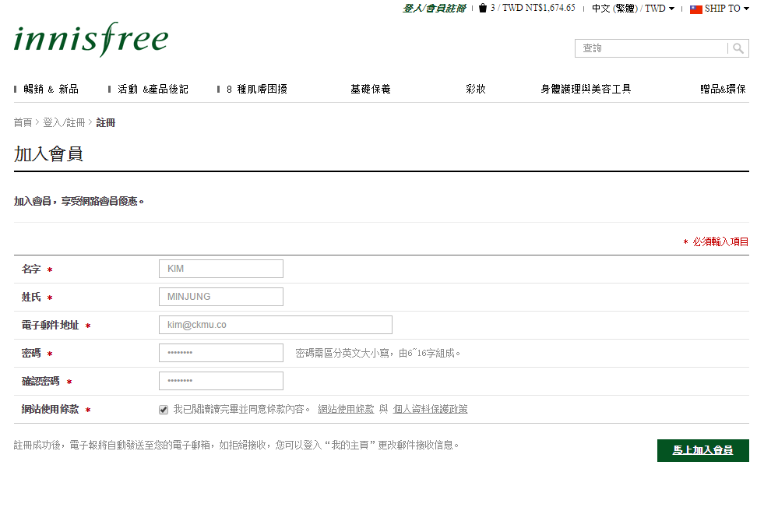Click the innisfree logo
The width and height of the screenshot is (764, 532).
(91, 39)
